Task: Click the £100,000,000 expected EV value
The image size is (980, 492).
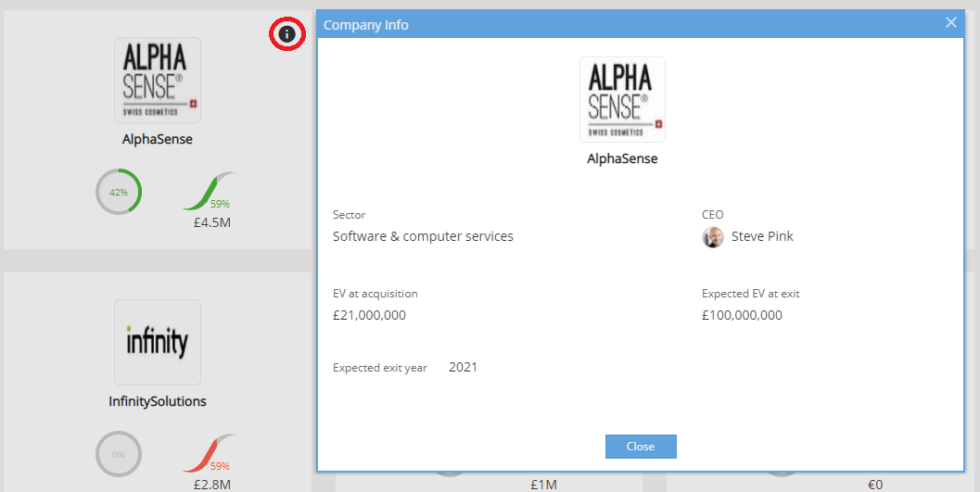Action: [742, 315]
